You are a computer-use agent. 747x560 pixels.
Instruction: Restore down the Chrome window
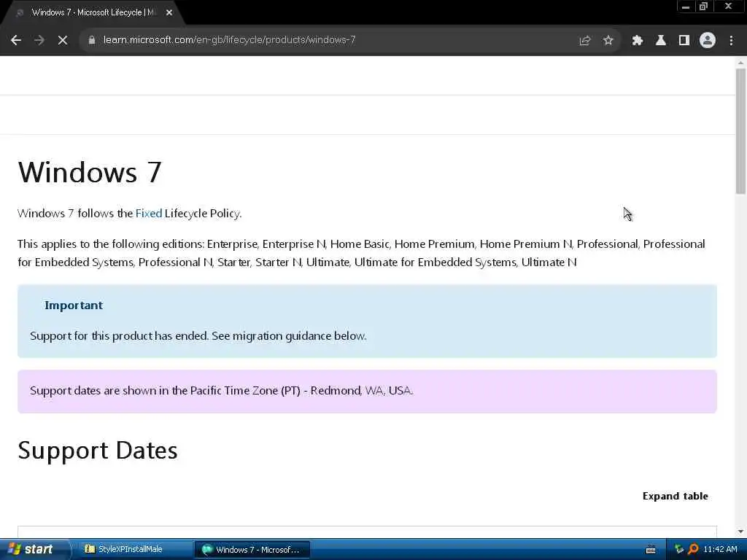click(703, 7)
